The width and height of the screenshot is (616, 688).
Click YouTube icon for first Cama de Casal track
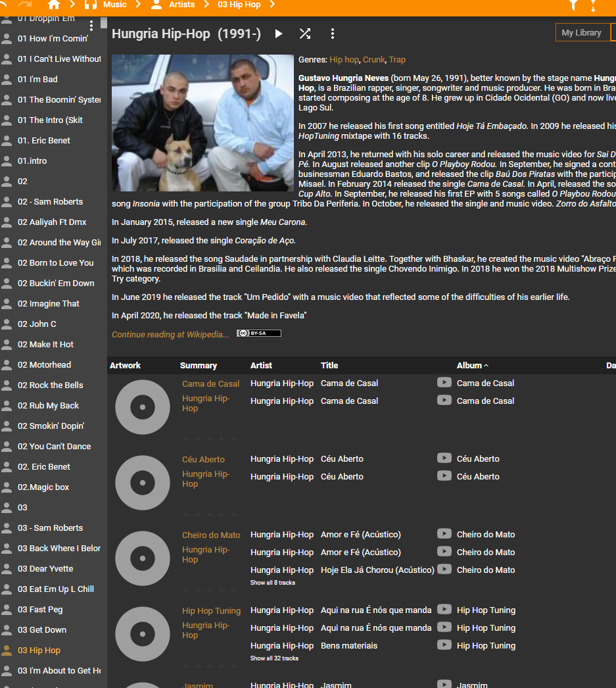coord(444,382)
